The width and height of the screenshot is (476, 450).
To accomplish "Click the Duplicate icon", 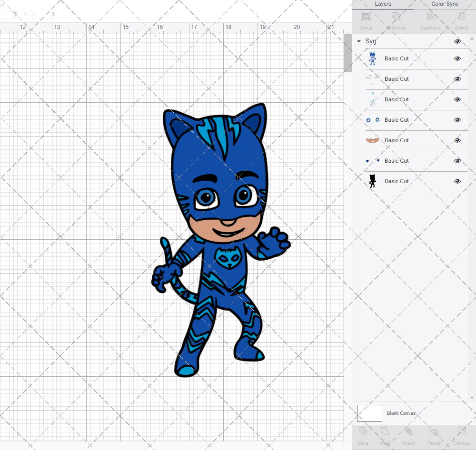I will 430,16.
